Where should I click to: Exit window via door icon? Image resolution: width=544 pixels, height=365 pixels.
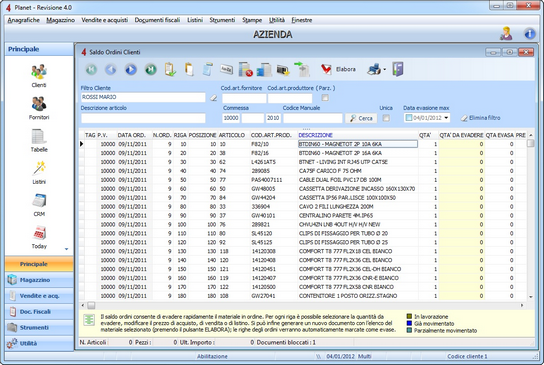tap(398, 69)
